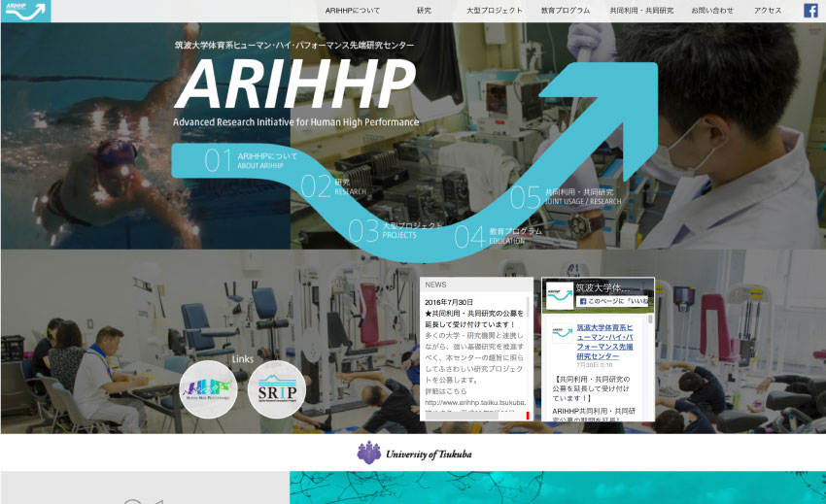
Task: Click the news headline ★共同利用・共同研究の公募を
Action: pos(474,314)
